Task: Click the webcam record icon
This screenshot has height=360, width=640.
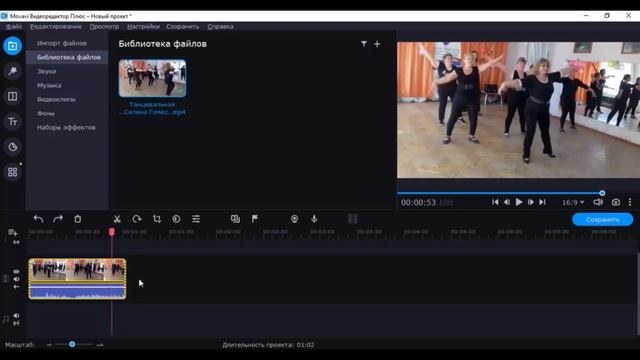Action: [294, 219]
